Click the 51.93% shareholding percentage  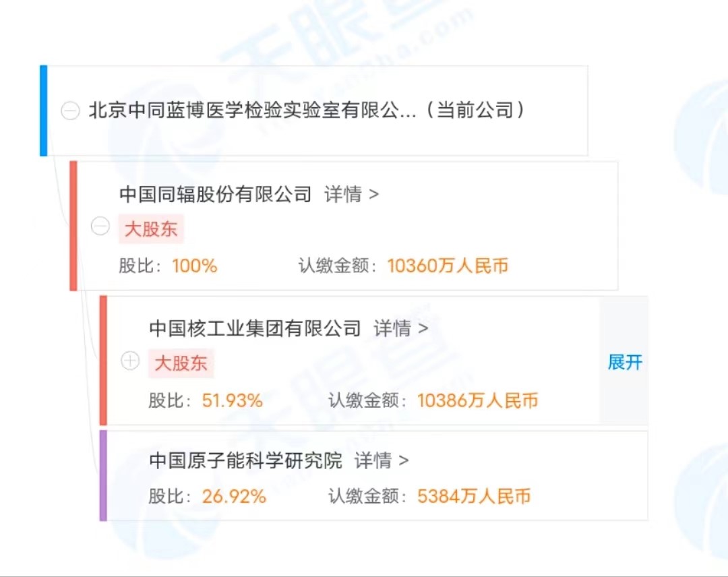(231, 400)
